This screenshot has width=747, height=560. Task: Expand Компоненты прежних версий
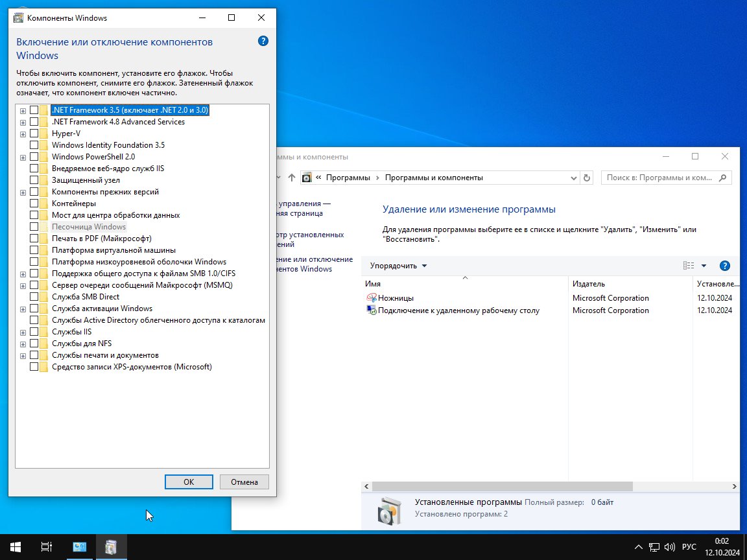point(23,192)
